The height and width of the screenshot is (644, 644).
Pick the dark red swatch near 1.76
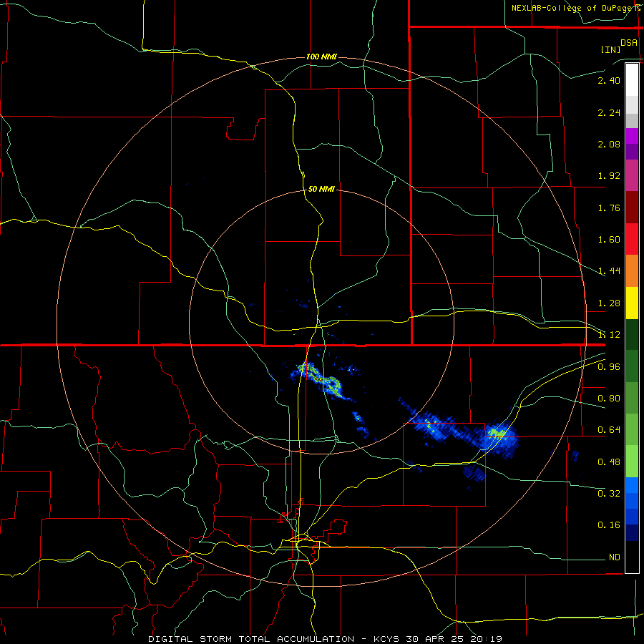(x=632, y=208)
